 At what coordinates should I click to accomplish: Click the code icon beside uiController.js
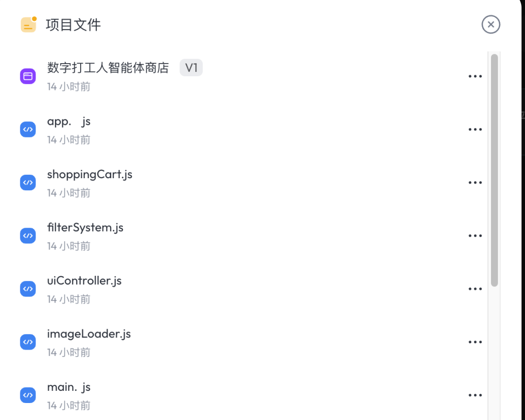pyautogui.click(x=28, y=289)
